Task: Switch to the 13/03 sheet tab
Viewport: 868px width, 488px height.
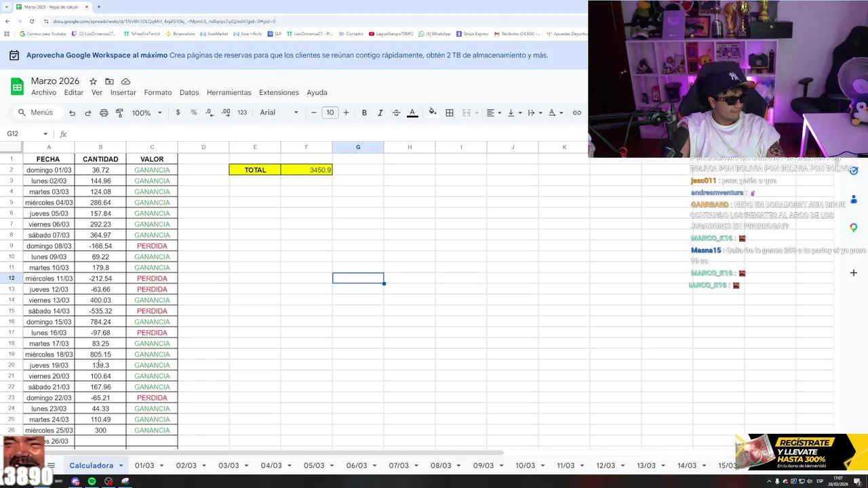Action: pyautogui.click(x=646, y=466)
